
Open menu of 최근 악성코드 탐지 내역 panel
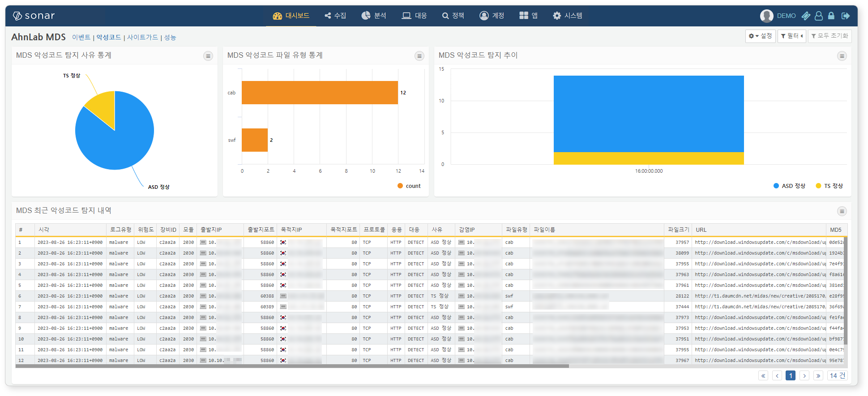pos(842,211)
